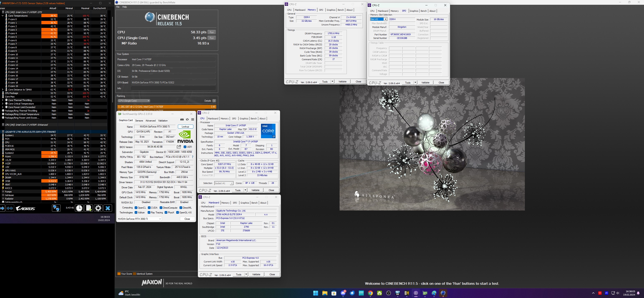Open the Cinebench Help menu

click(x=124, y=7)
